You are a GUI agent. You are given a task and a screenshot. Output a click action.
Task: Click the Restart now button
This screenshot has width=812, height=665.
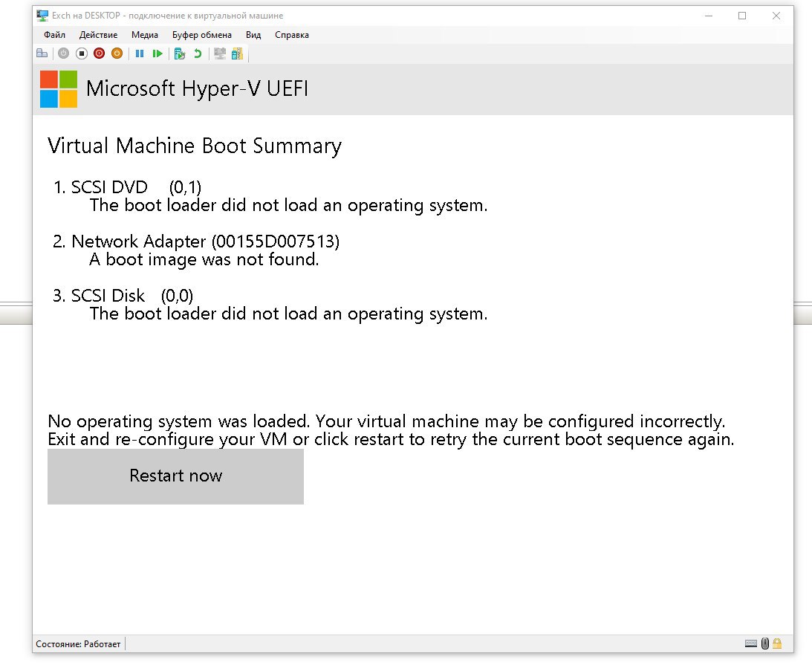coord(175,476)
